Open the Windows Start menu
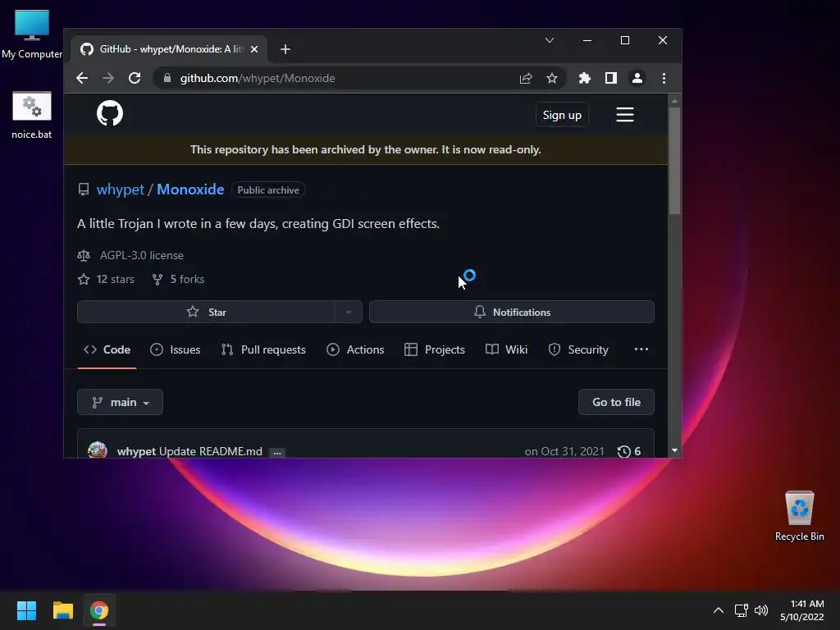840x630 pixels. point(26,610)
